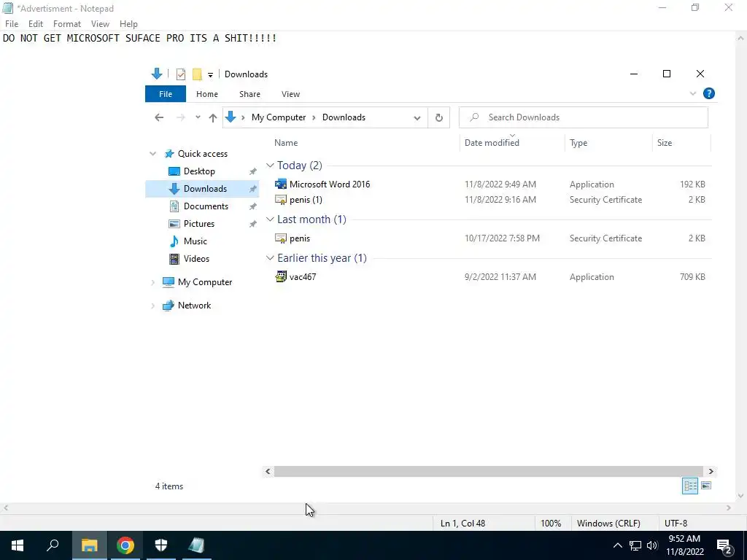Click the Search Downloads box
Image resolution: width=747 pixels, height=560 pixels.
583,117
